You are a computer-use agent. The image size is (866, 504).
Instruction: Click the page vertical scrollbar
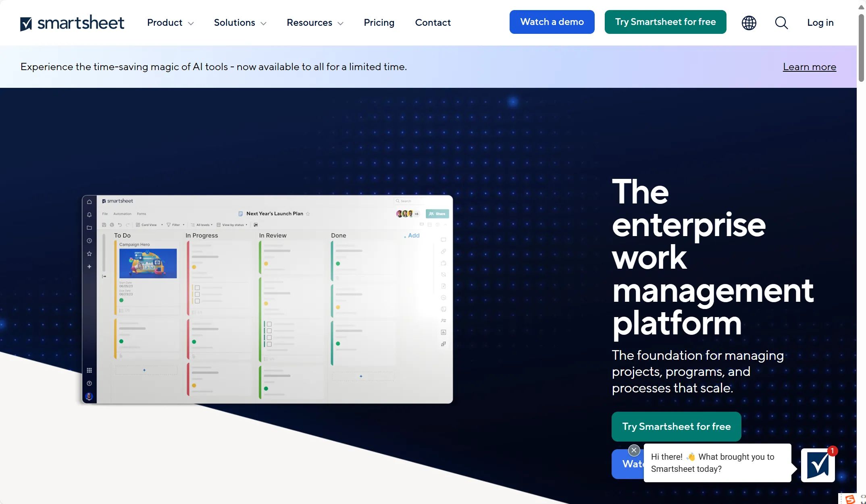click(861, 48)
